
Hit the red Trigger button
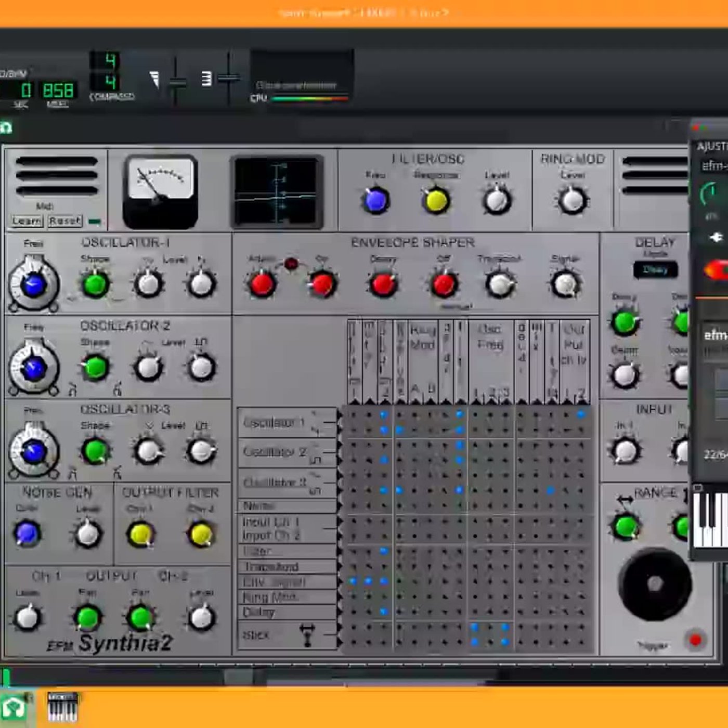pyautogui.click(x=695, y=640)
